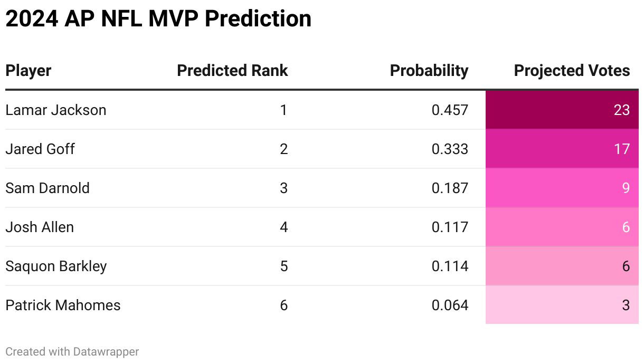Select the Jared Goff player name

pos(40,149)
